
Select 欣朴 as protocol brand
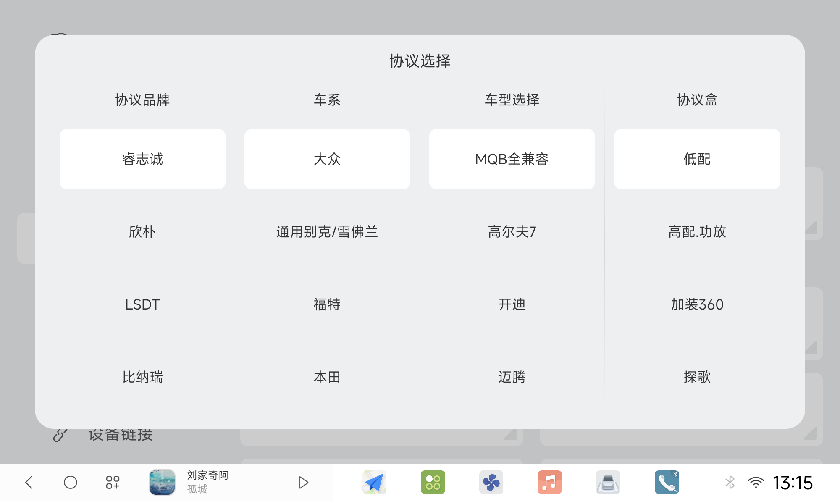142,232
